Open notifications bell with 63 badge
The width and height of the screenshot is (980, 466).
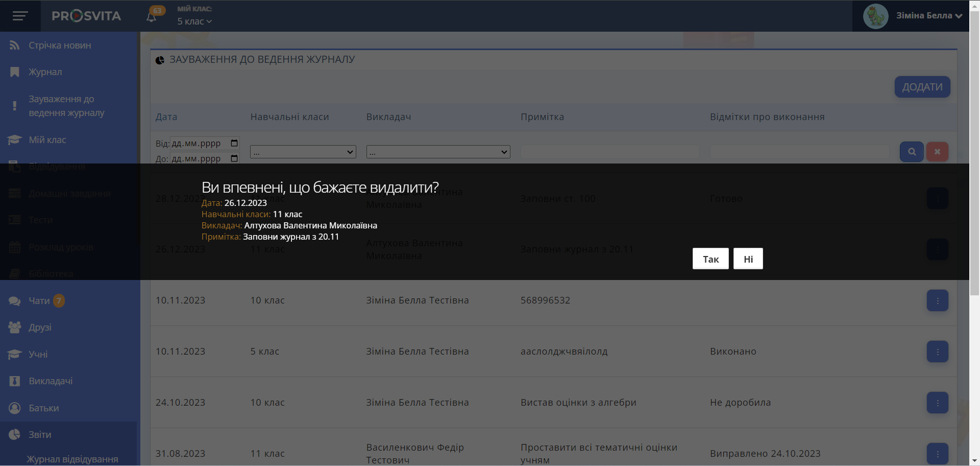point(152,17)
